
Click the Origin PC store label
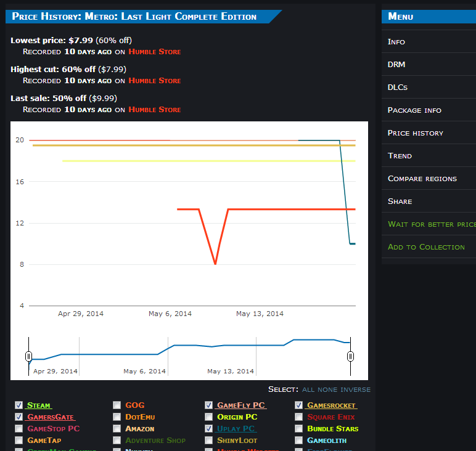pos(237,417)
